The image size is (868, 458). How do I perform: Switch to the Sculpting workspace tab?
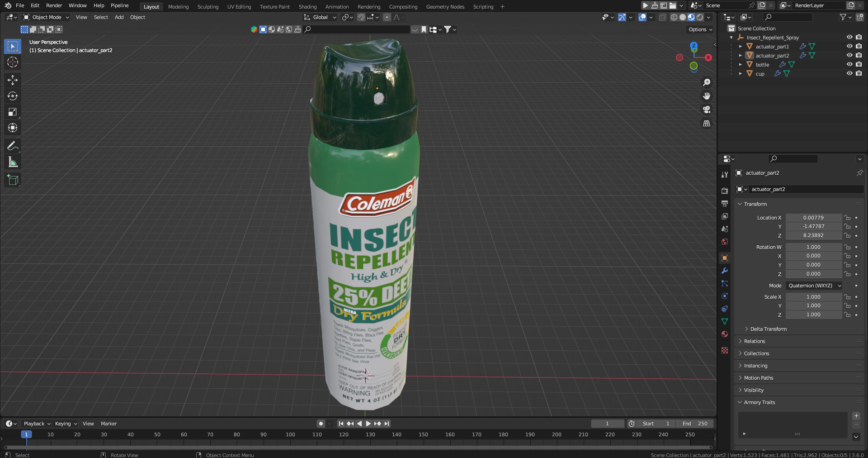[208, 7]
